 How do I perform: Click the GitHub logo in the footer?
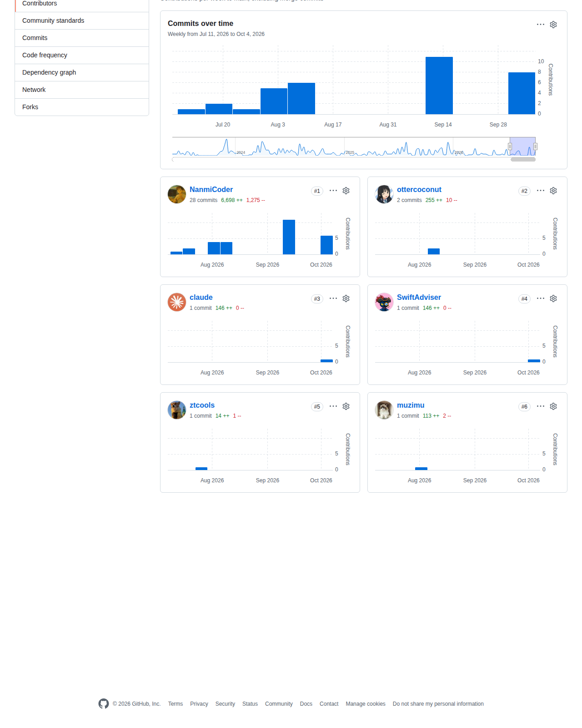click(x=104, y=704)
